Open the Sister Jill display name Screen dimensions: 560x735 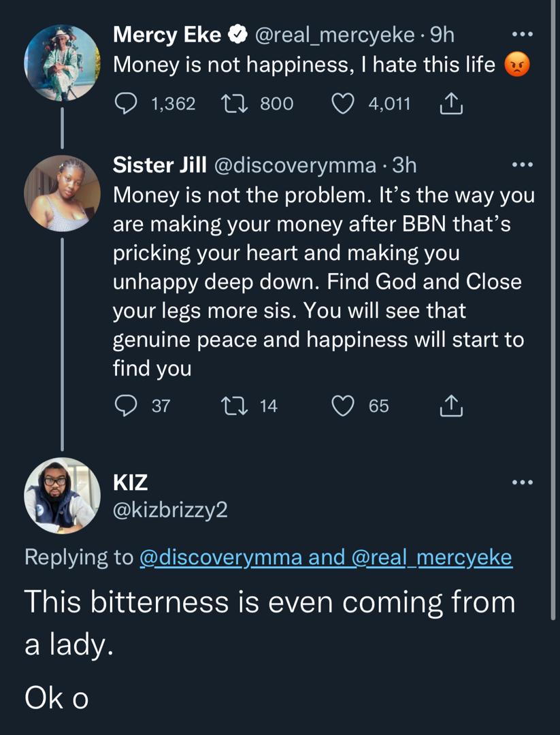coord(159,165)
